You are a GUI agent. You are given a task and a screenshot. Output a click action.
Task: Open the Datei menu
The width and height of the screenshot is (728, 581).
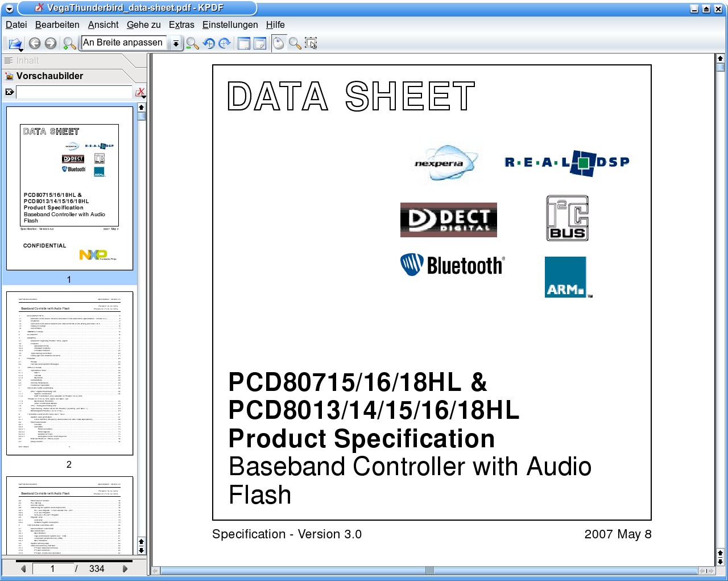(16, 25)
